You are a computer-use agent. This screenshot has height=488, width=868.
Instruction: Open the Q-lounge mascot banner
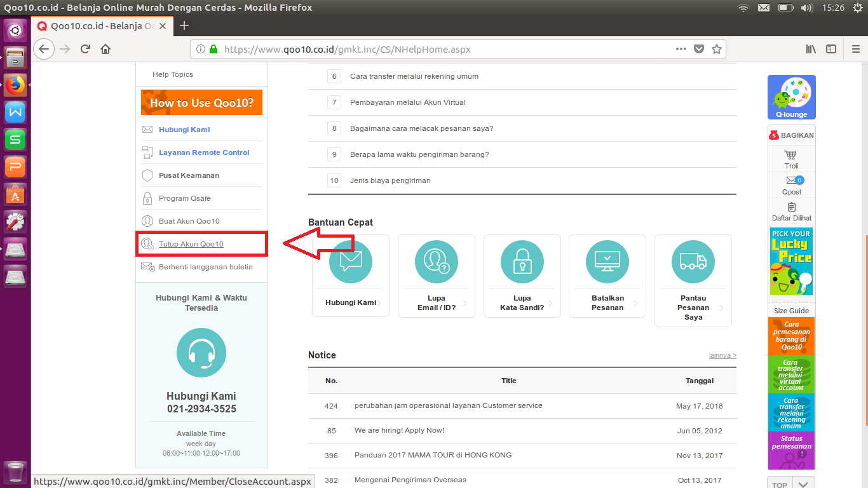point(792,97)
